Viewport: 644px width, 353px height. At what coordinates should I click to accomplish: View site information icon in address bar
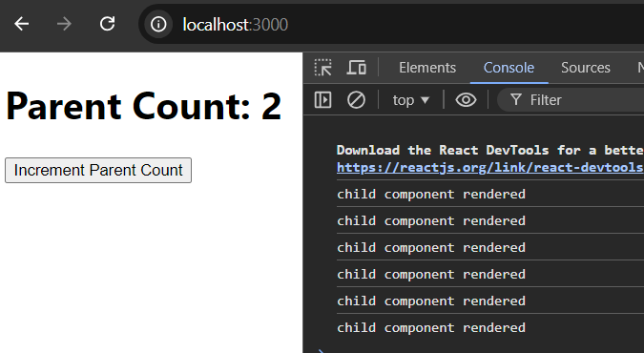click(x=158, y=24)
